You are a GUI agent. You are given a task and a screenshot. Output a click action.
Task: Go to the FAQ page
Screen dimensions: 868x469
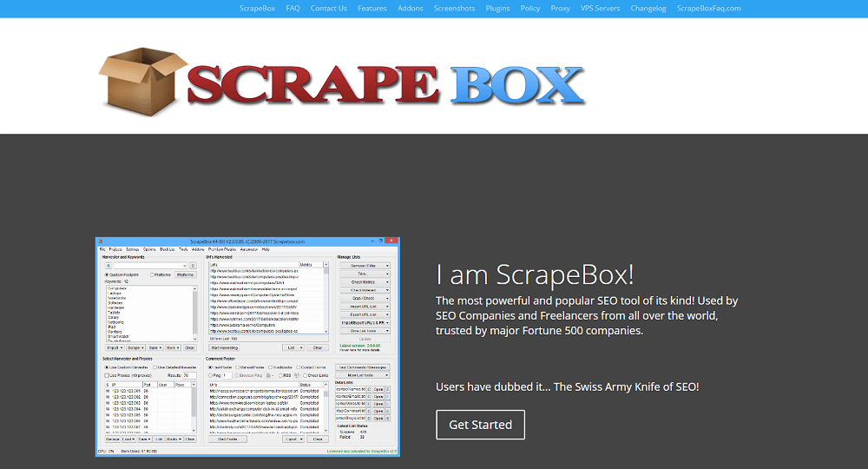(x=293, y=9)
